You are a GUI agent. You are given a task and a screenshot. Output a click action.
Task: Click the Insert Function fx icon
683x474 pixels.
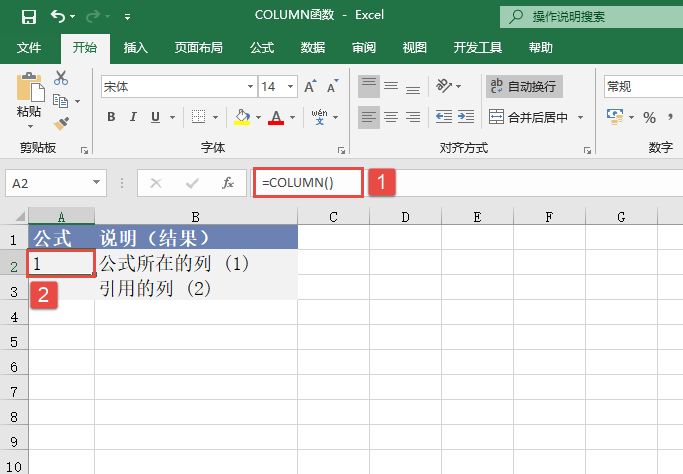[x=228, y=183]
